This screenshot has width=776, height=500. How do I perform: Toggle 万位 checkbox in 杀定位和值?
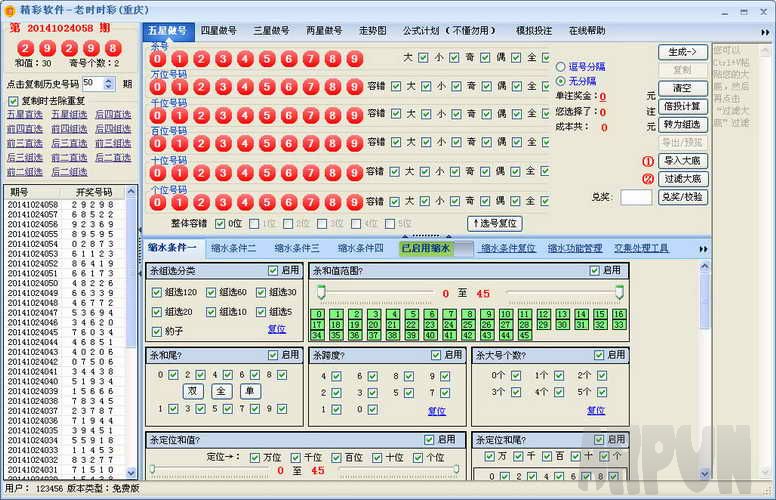click(255, 457)
